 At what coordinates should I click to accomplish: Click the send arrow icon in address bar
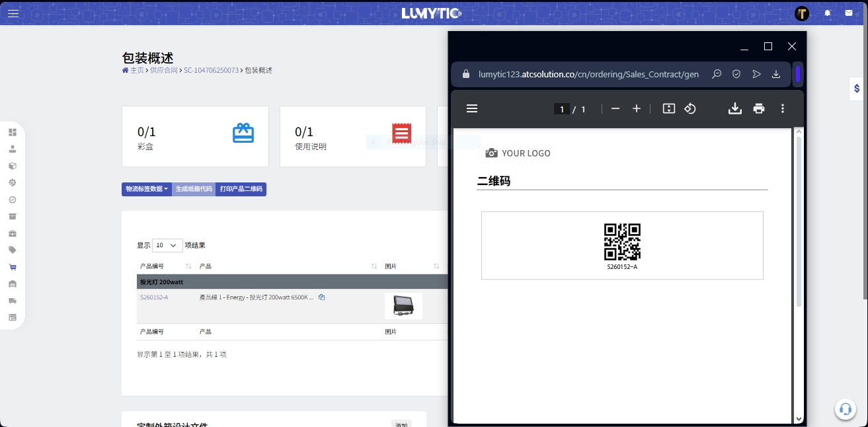tap(756, 74)
